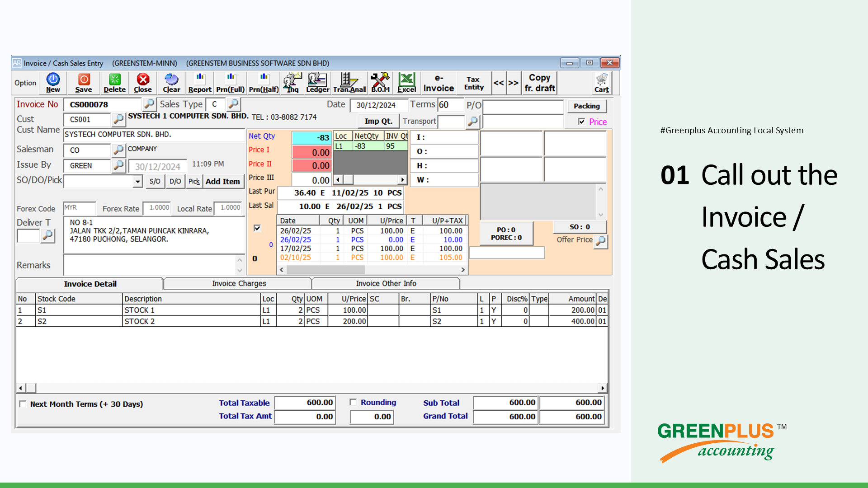Export with the Excel icon
This screenshot has height=488, width=868.
[x=406, y=83]
